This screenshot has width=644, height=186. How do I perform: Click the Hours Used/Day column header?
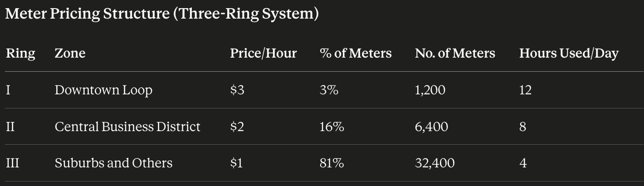[x=569, y=54]
